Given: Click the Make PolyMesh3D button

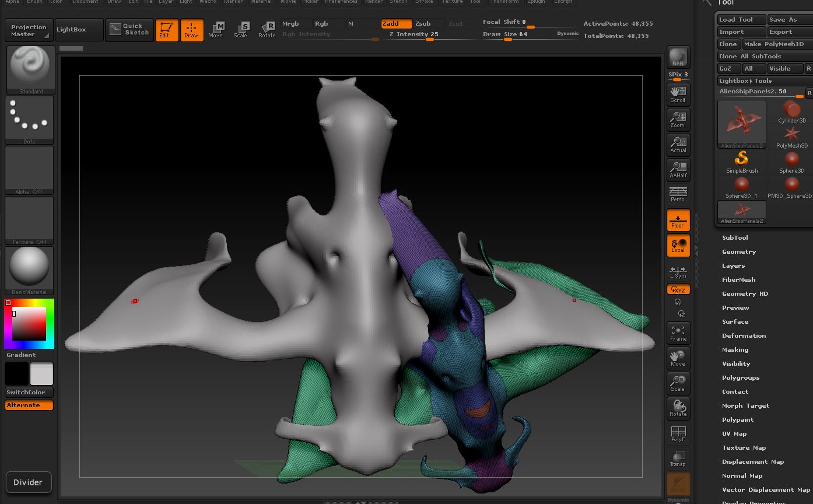Looking at the screenshot, I should coord(777,44).
